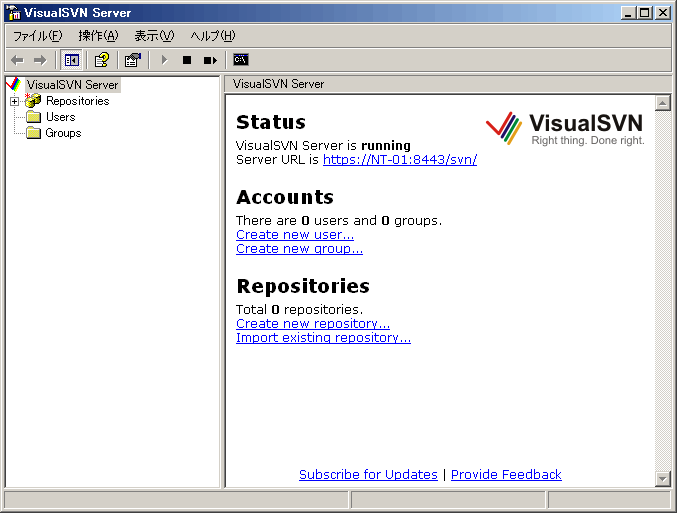Expand the Repositories tree node
Screen dimensions: 677x513
(x=14, y=101)
